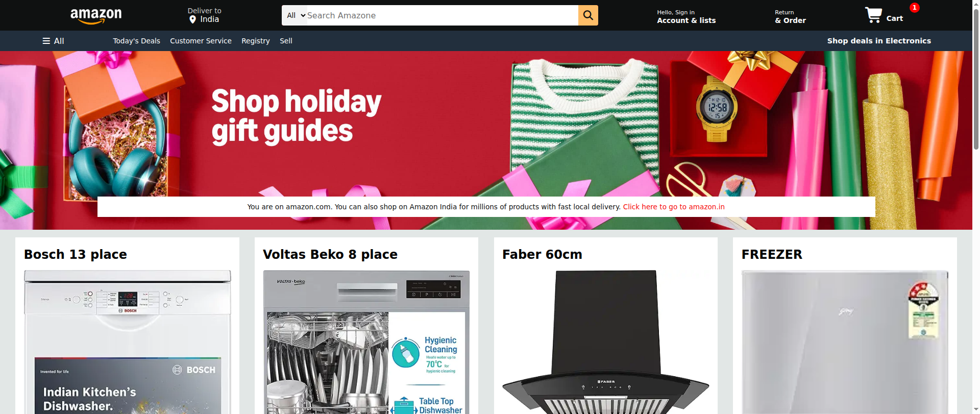This screenshot has height=414, width=980.
Task: Open Today's Deals
Action: (x=136, y=41)
